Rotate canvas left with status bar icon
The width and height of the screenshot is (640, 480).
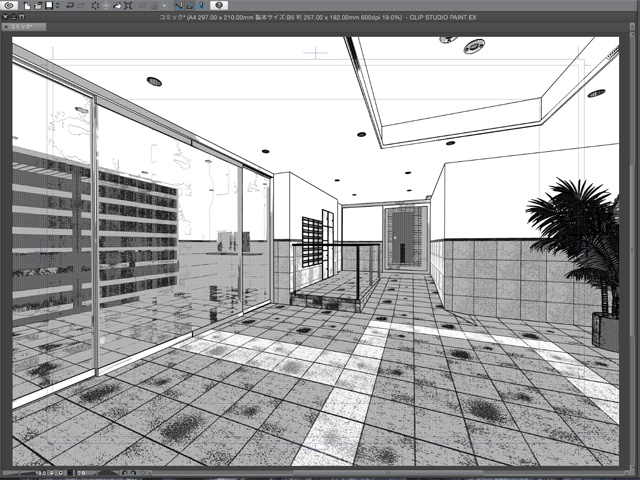click(125, 473)
